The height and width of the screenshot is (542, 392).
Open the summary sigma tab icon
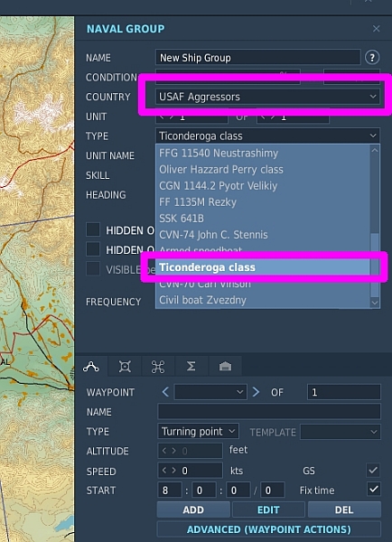click(x=191, y=367)
